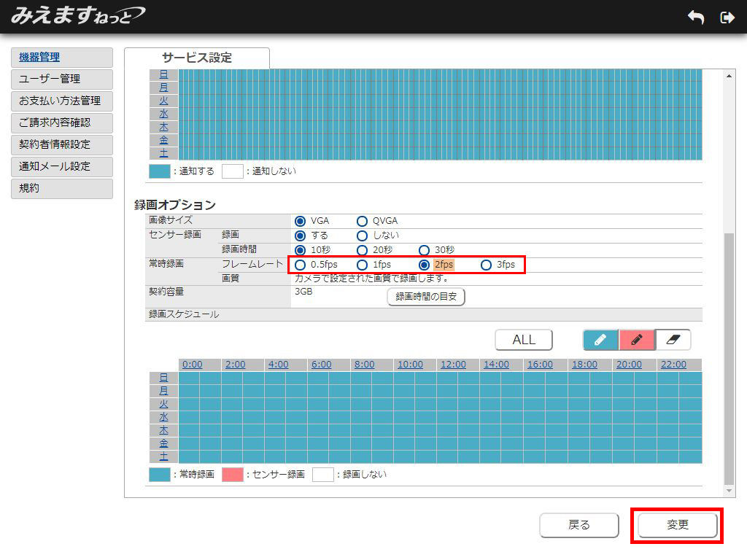This screenshot has width=747, height=560.
Task: Choose 30秒 recording duration
Action: point(424,250)
